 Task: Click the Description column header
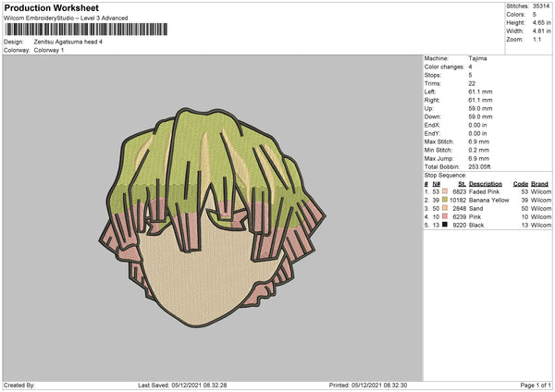[x=486, y=184]
